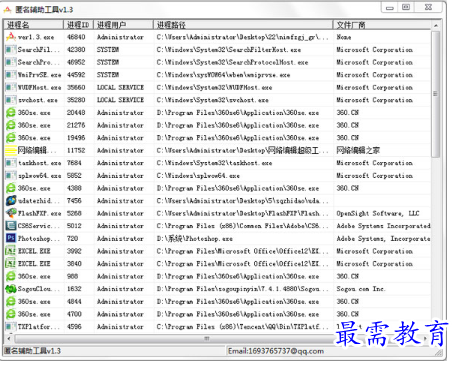Click vendor None of ver1.3.exe
The width and height of the screenshot is (457, 365).
click(x=344, y=37)
